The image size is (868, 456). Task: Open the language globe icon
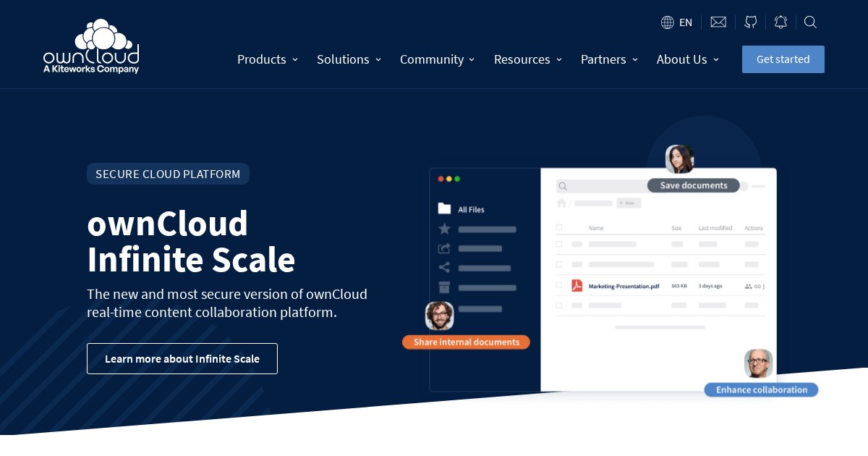click(668, 22)
